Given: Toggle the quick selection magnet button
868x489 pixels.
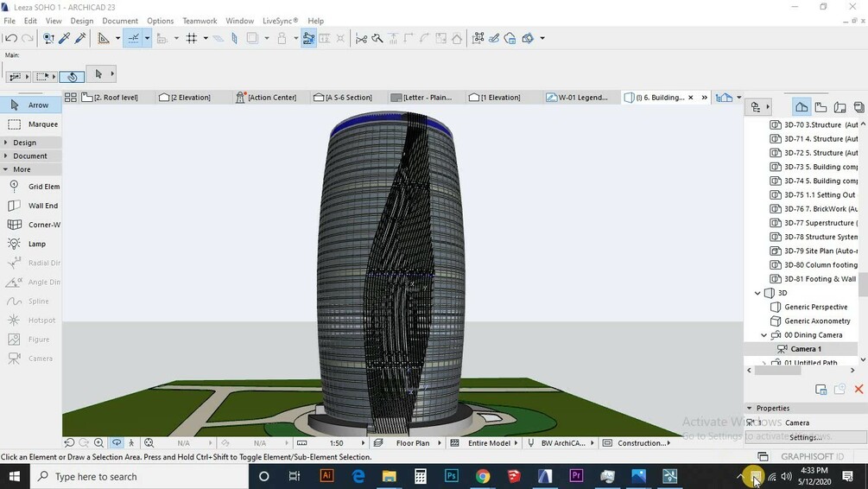Looking at the screenshot, I should [72, 76].
